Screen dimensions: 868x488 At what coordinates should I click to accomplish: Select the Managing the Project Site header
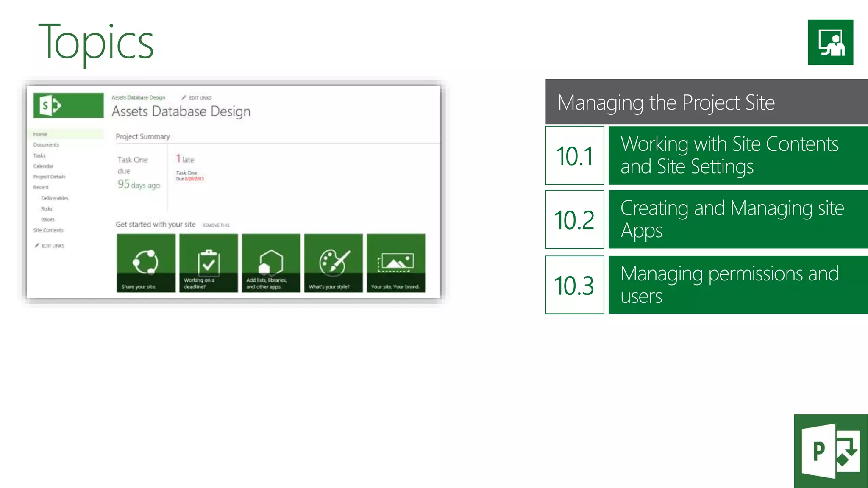pyautogui.click(x=707, y=102)
